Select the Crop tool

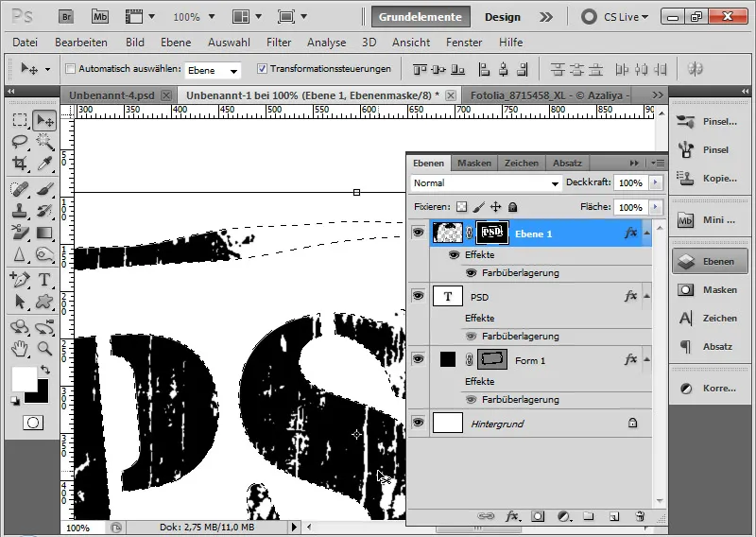pos(20,163)
